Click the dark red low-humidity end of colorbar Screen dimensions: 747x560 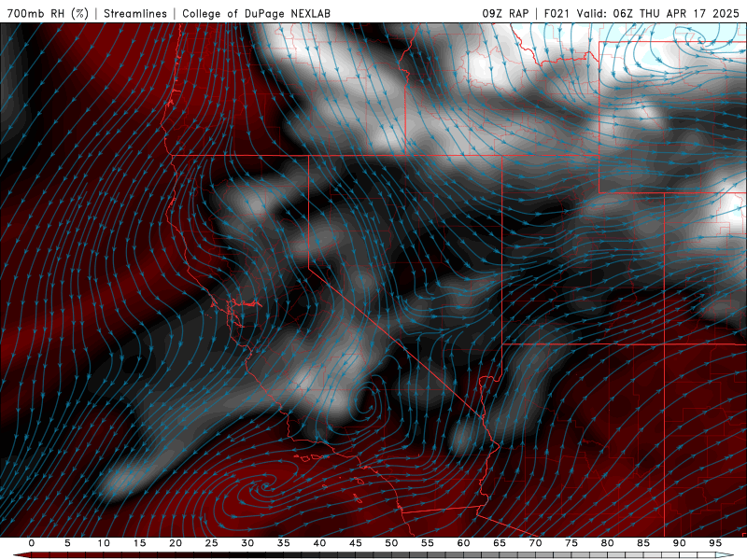(21, 555)
